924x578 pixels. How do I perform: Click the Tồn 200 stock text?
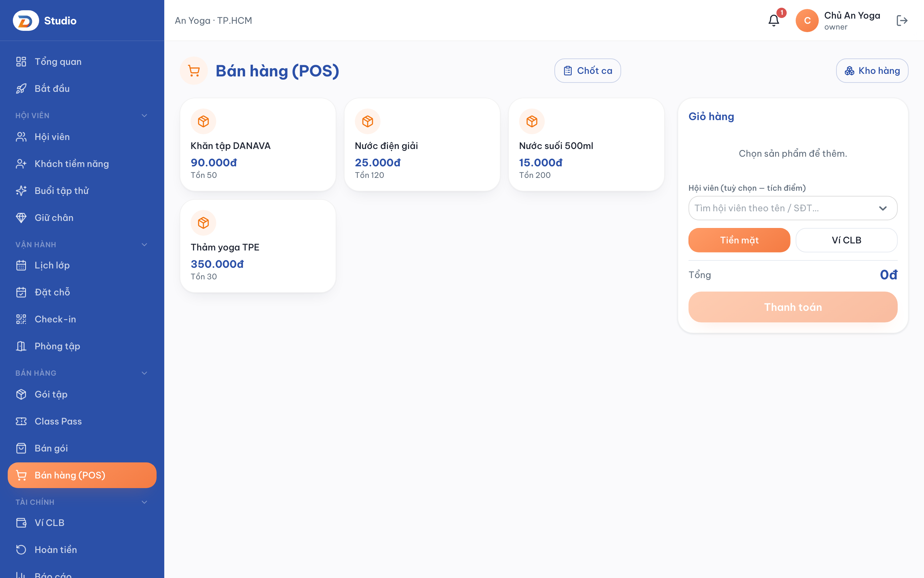535,175
